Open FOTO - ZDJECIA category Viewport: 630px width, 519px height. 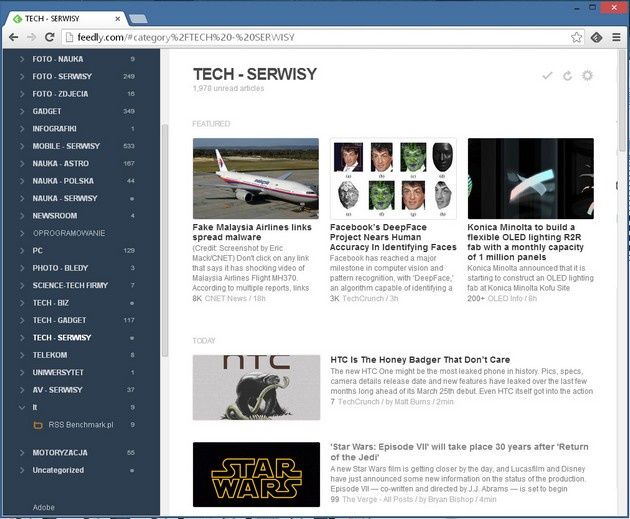click(x=60, y=94)
